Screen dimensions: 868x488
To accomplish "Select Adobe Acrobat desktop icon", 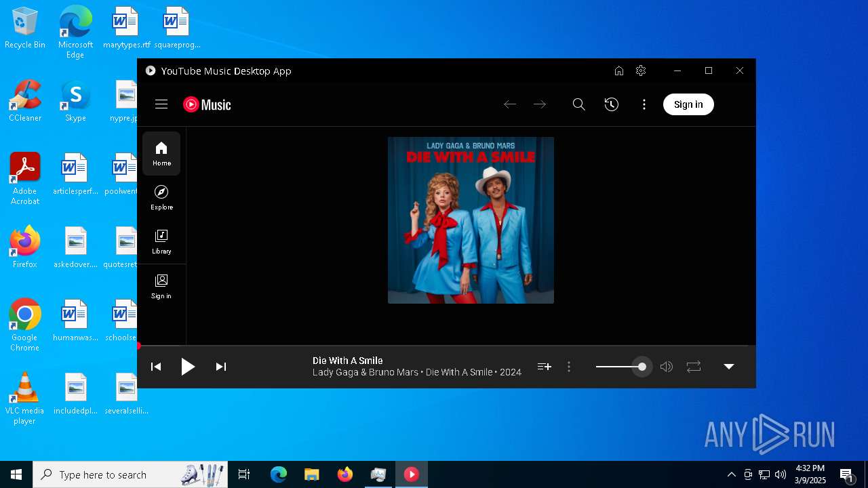I will (25, 179).
